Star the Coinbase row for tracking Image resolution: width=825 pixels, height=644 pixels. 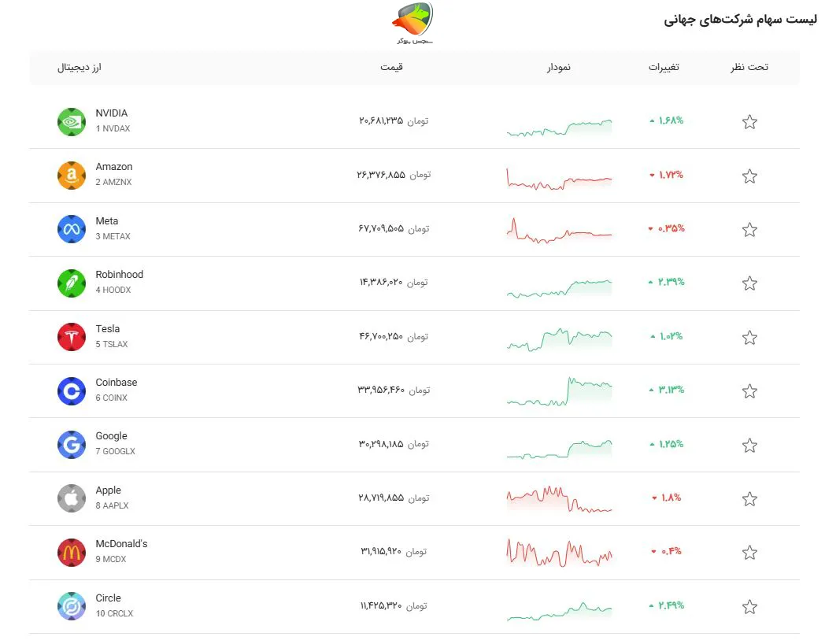coord(749,390)
